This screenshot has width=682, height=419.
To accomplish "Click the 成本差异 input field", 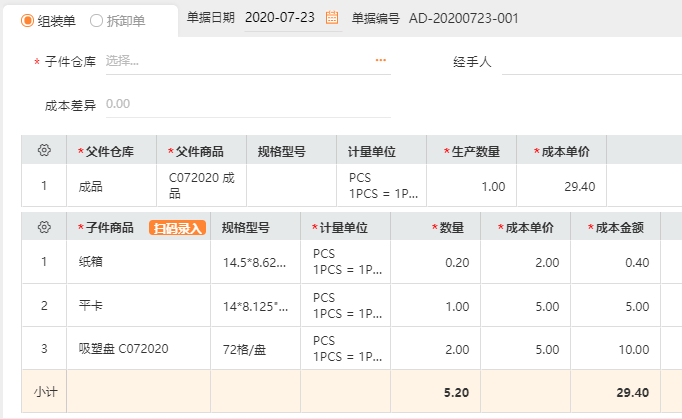I will (x=240, y=103).
